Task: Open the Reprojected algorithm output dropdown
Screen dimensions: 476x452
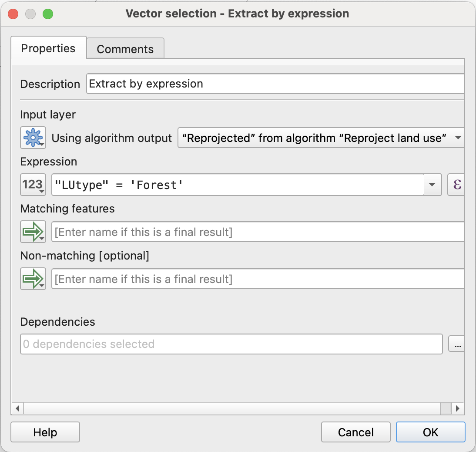Action: pos(321,138)
